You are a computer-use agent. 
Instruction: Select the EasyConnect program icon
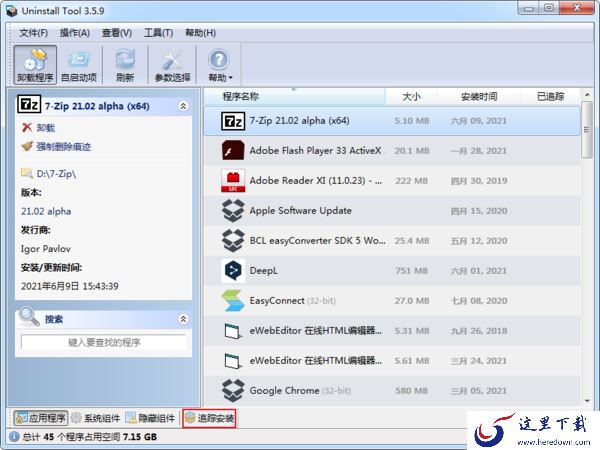click(233, 301)
